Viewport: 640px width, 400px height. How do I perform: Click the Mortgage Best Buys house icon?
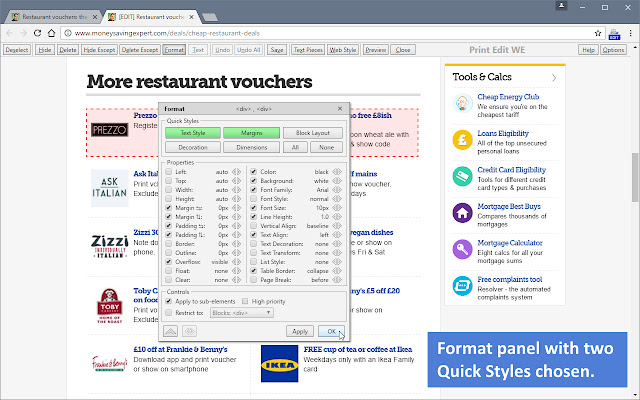click(463, 211)
